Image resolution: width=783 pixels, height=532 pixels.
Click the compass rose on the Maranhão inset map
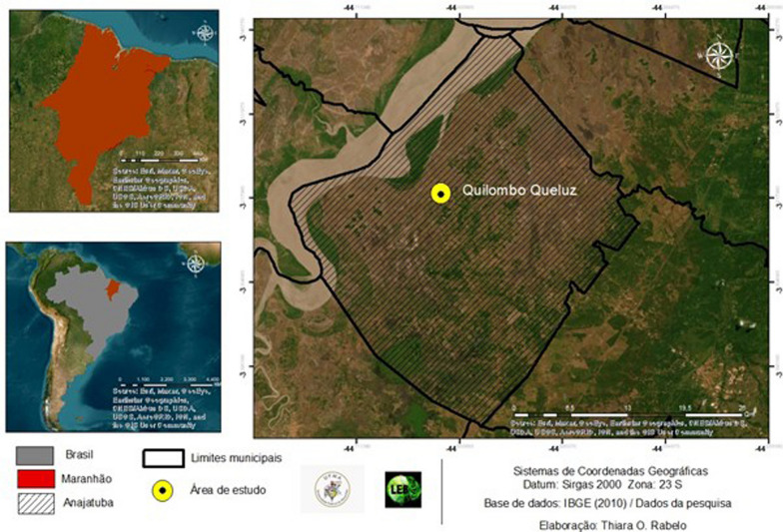tap(207, 33)
